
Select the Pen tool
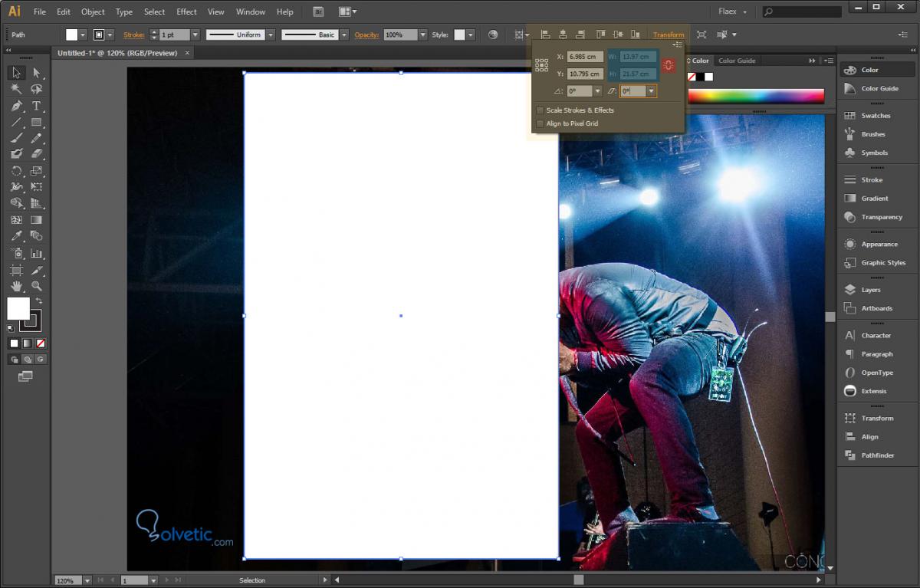tap(16, 106)
